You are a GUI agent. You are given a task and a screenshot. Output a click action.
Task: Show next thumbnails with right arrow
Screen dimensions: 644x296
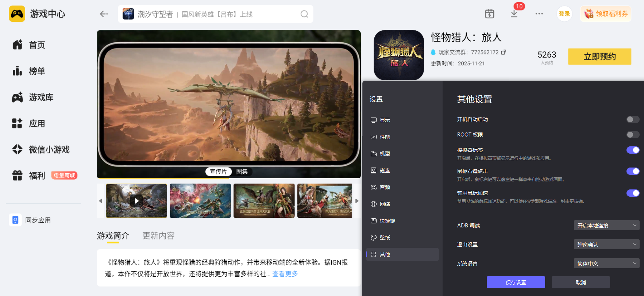point(357,201)
